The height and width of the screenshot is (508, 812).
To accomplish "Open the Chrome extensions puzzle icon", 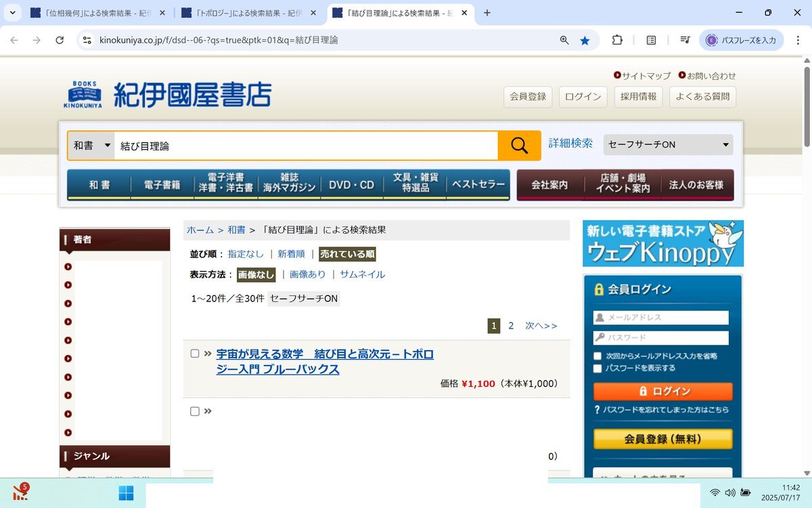I will click(617, 41).
